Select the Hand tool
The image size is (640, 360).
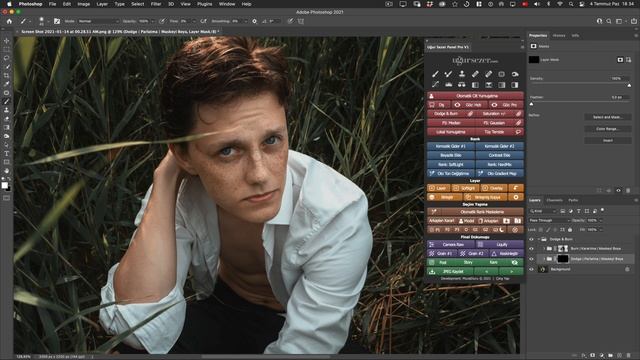pyautogui.click(x=7, y=171)
